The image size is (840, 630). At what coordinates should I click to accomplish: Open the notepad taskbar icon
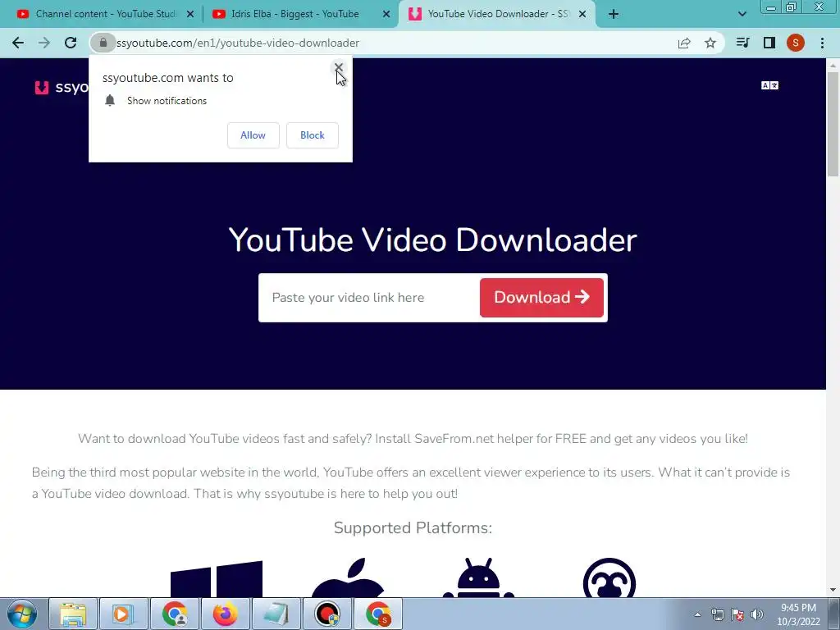pos(276,614)
